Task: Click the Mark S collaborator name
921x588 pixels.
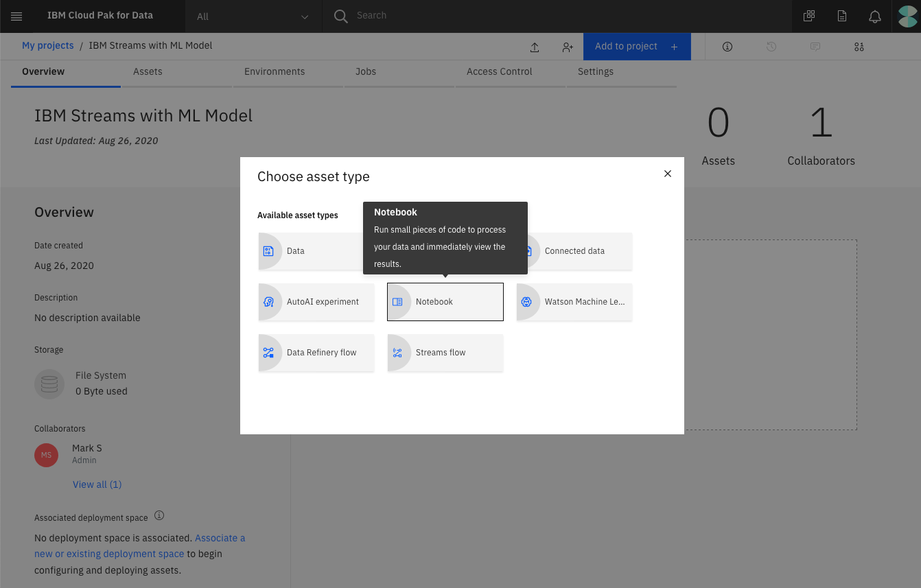Action: [87, 448]
